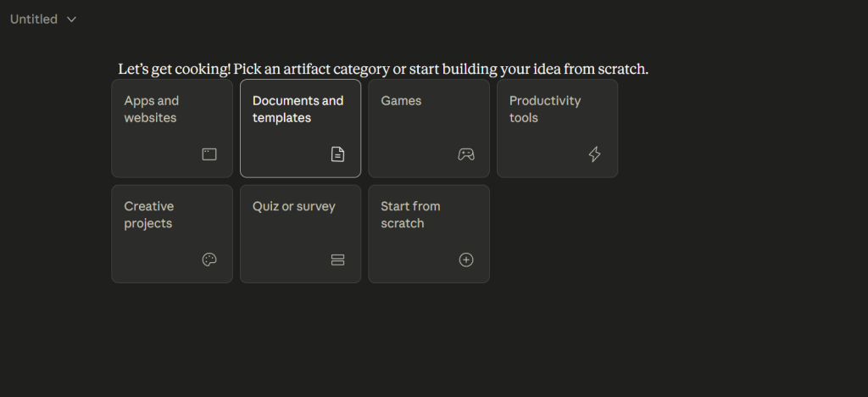Click the circled plus icon
Screen dimensions: 868x397
coord(466,260)
